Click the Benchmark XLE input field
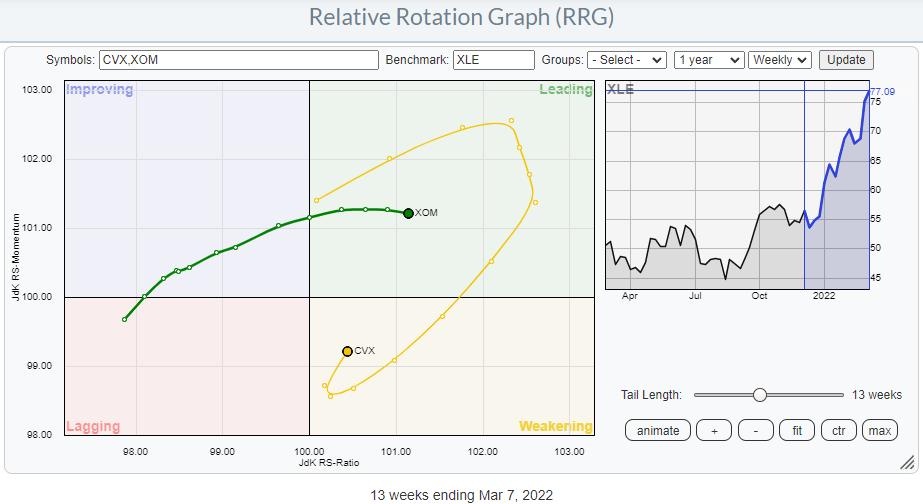Viewport: 923px width, 504px height. [x=493, y=60]
